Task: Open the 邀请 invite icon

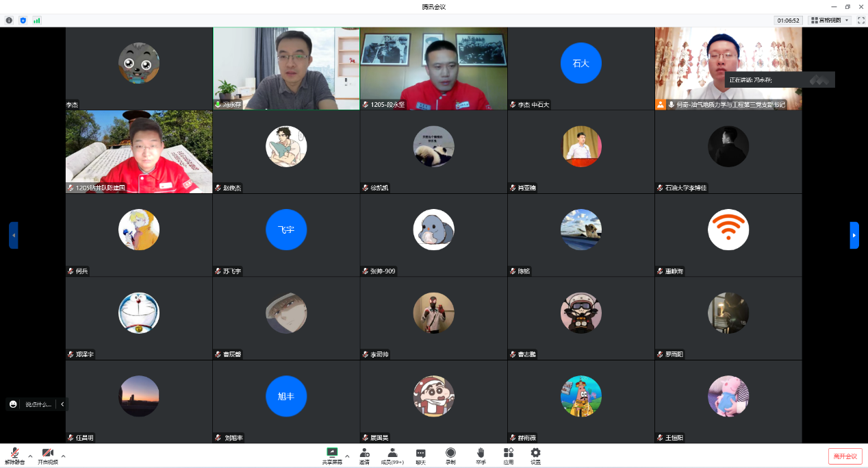Action: (364, 456)
